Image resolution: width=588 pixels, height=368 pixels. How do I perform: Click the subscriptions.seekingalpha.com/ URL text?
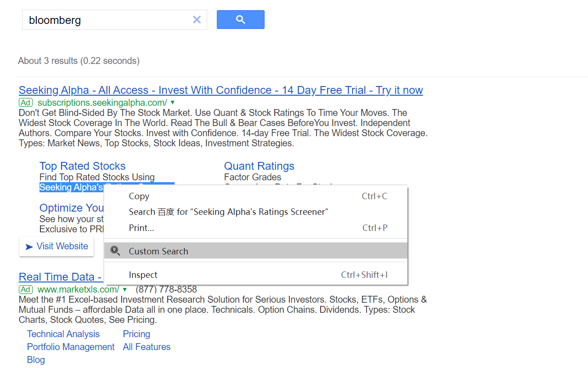[x=102, y=103]
